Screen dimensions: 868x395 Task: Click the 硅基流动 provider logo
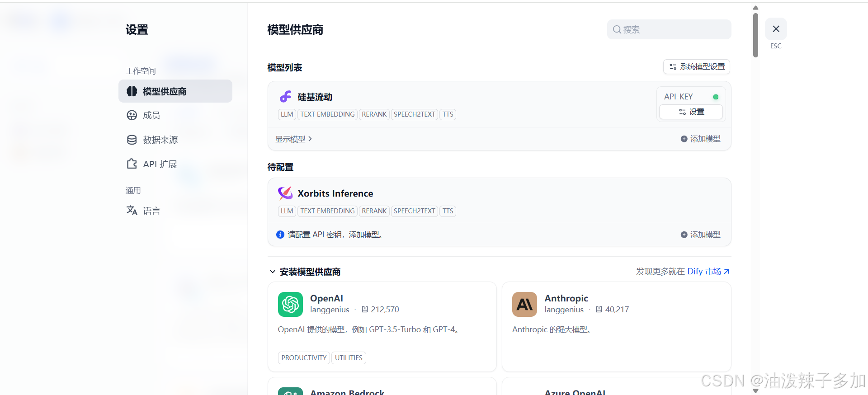point(286,97)
